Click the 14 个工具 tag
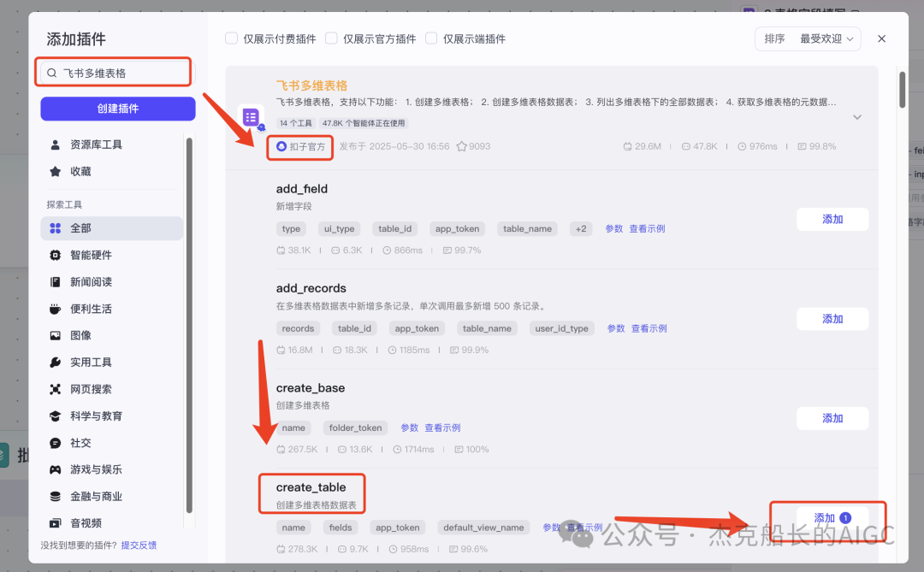The width and height of the screenshot is (924, 572). tap(296, 123)
